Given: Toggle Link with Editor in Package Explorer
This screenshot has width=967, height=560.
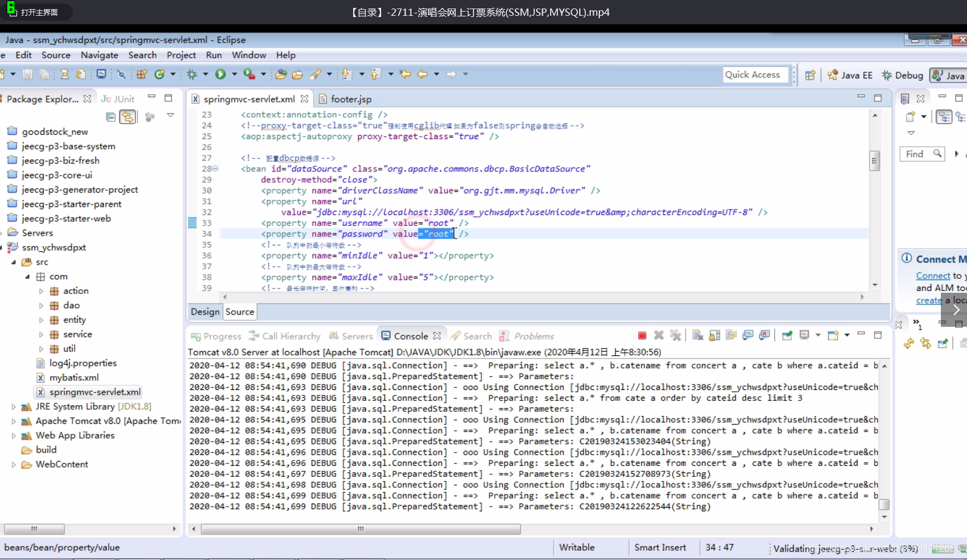Looking at the screenshot, I should pos(127,117).
